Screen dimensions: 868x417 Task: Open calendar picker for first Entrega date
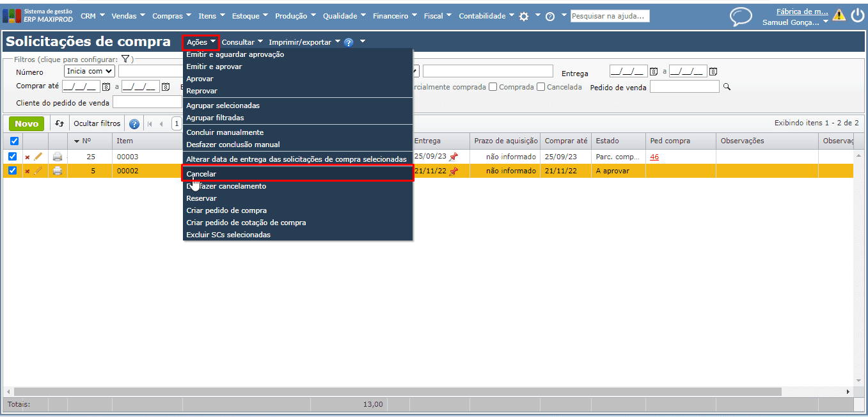654,72
